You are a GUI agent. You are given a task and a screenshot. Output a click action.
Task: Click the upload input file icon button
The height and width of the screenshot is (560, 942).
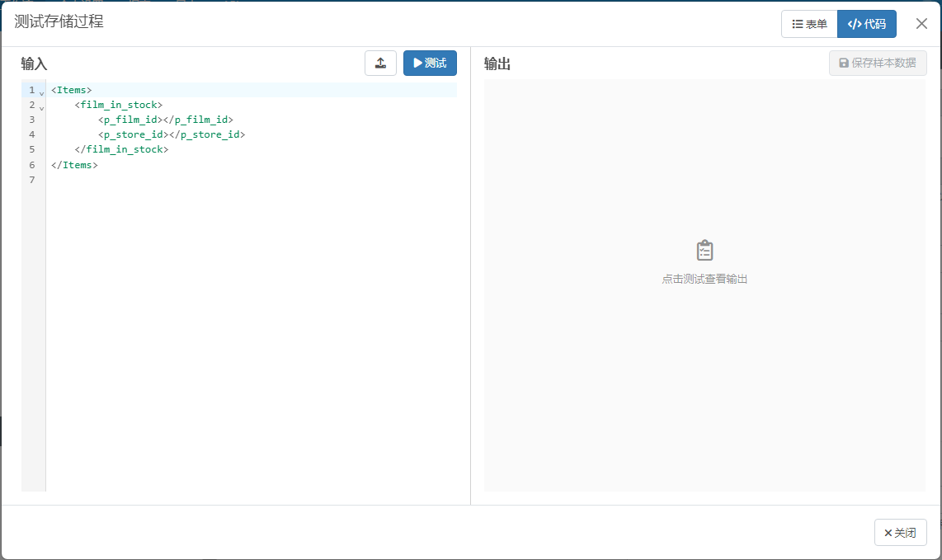pyautogui.click(x=380, y=63)
